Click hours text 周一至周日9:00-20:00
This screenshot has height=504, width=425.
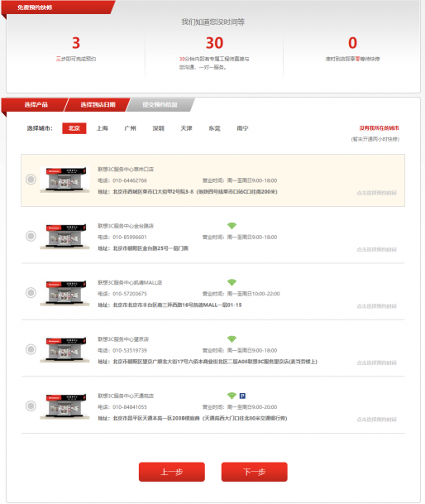pos(252,407)
